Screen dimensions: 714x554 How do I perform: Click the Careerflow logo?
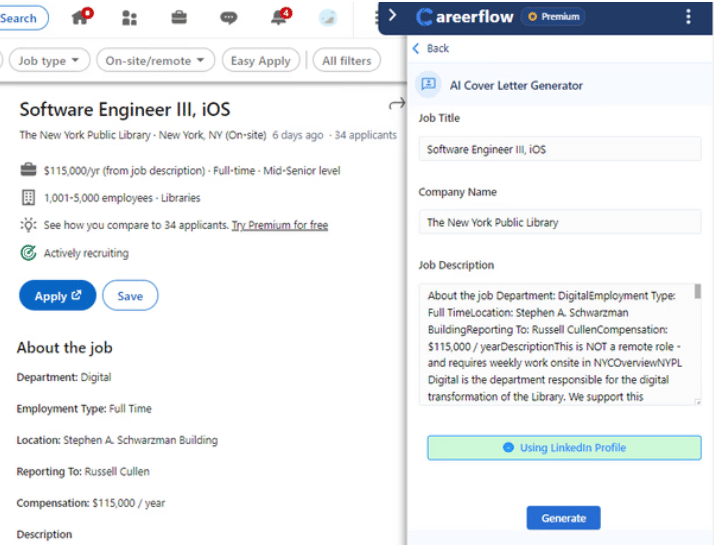coord(464,17)
